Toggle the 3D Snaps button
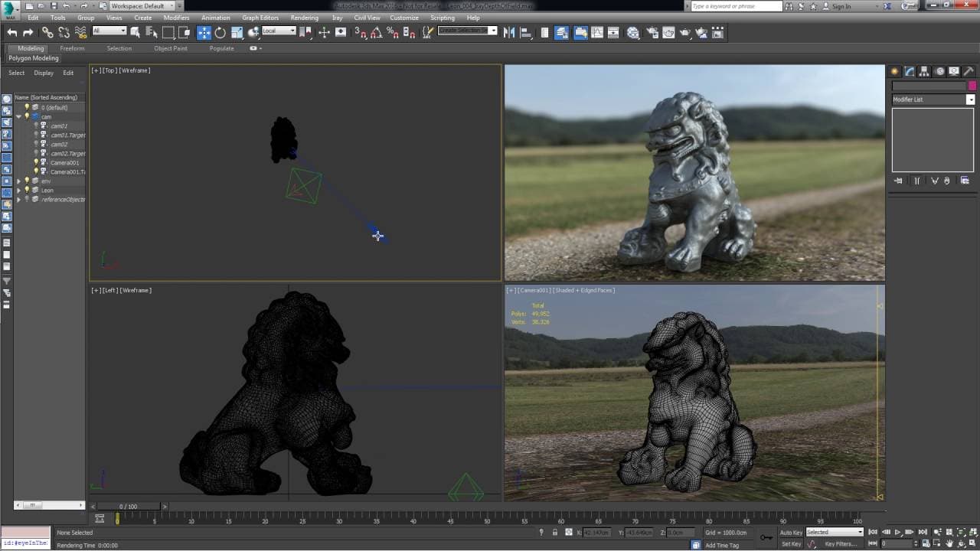 (360, 32)
